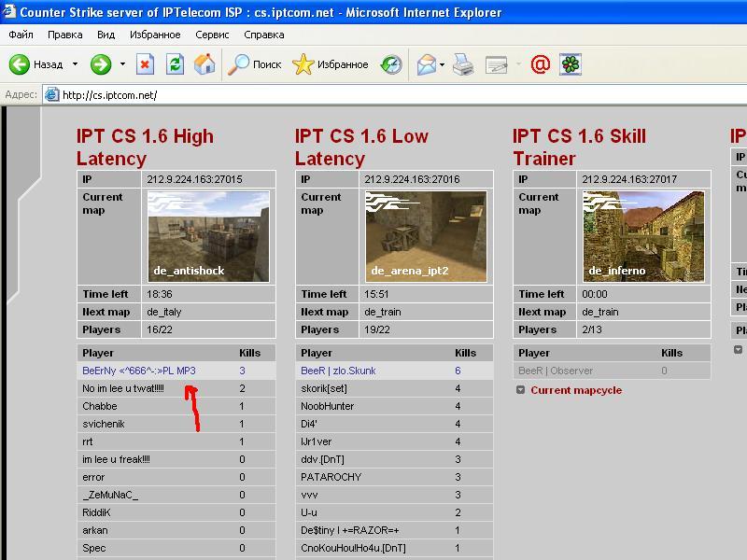Click player CnoKouHou!Ho4u.[DnT]
The width and height of the screenshot is (747, 560).
point(354,548)
